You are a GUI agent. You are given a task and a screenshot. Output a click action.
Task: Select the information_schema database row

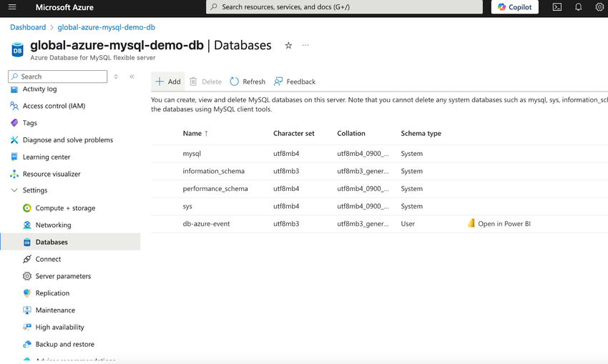click(379, 172)
